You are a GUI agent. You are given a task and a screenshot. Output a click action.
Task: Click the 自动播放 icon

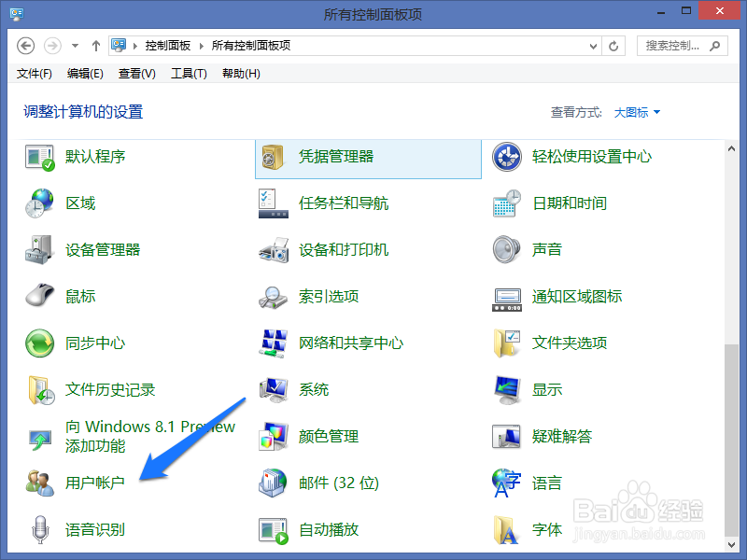(x=274, y=530)
